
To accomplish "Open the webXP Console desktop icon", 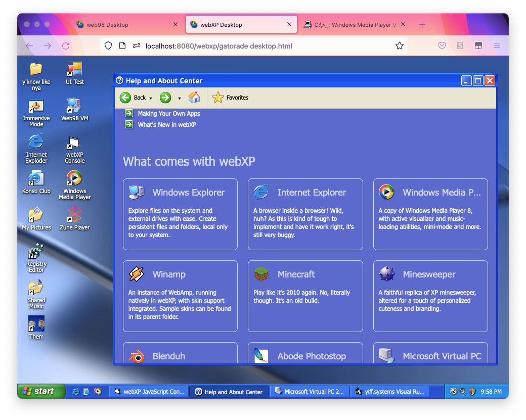I will coord(75,144).
